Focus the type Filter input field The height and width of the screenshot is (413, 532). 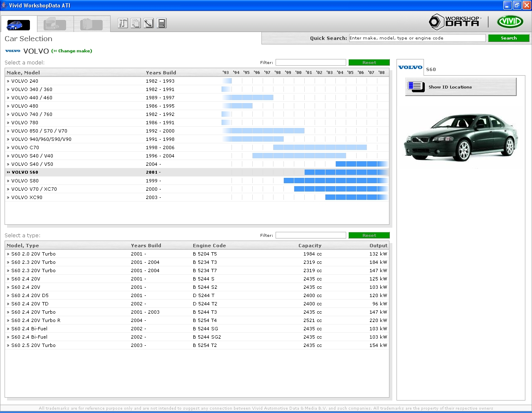tap(311, 235)
